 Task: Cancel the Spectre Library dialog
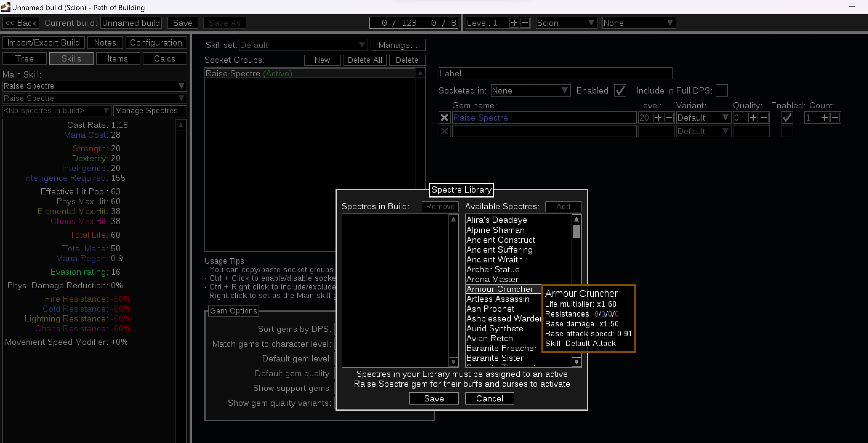(x=489, y=398)
